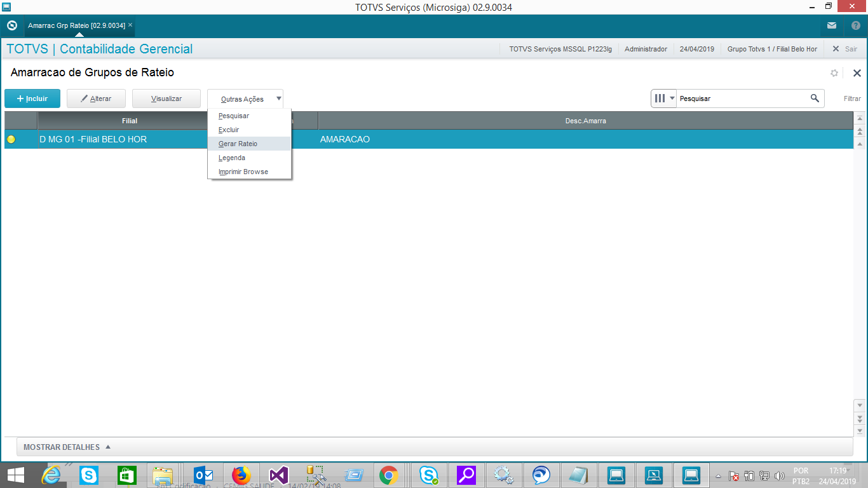Screen dimensions: 868x488
Task: Click the settings gear beside the page title
Action: (834, 73)
